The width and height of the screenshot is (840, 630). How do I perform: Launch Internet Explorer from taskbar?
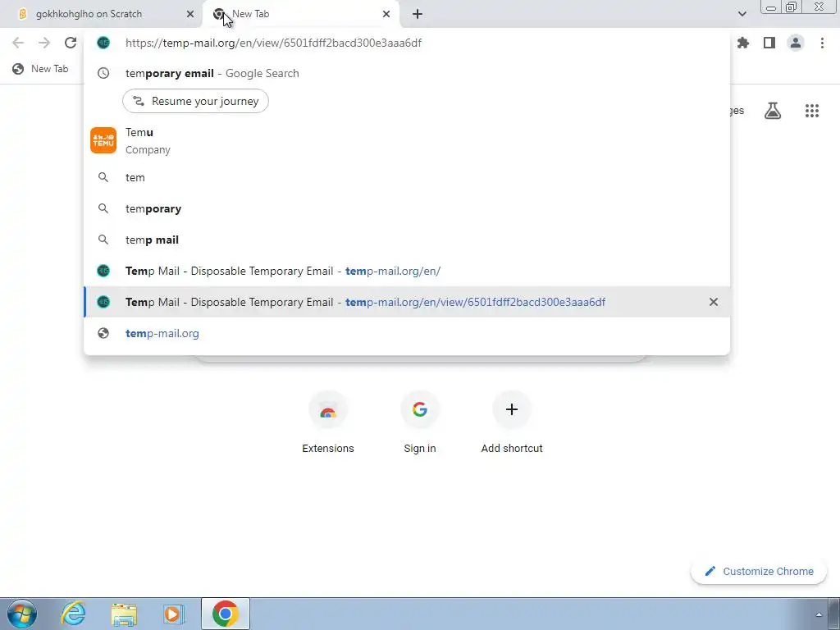73,614
